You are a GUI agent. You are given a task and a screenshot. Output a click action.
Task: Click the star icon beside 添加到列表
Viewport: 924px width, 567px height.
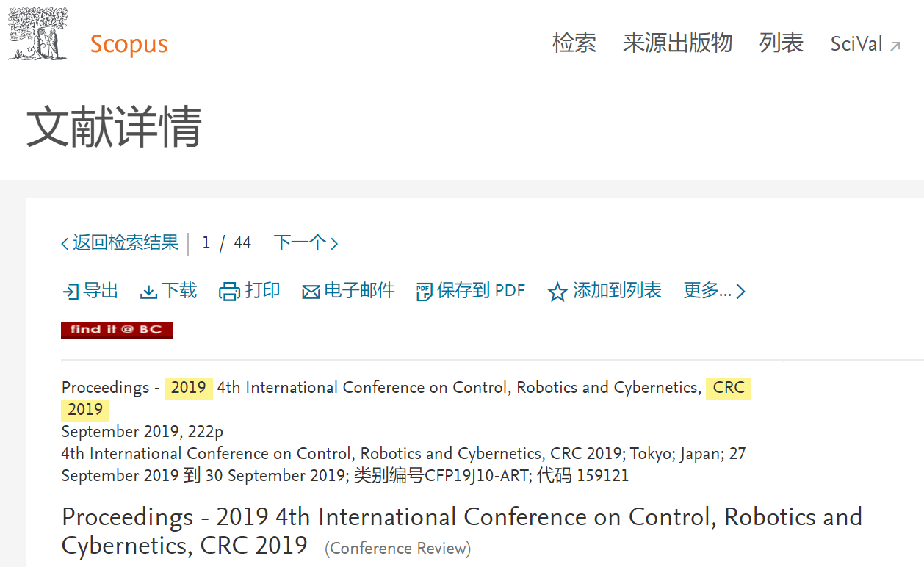(x=557, y=292)
